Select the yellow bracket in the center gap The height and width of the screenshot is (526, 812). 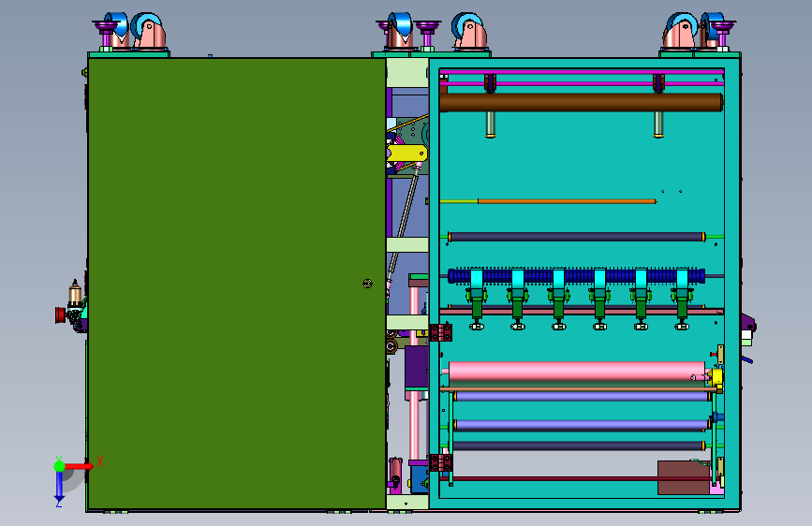coord(407,153)
